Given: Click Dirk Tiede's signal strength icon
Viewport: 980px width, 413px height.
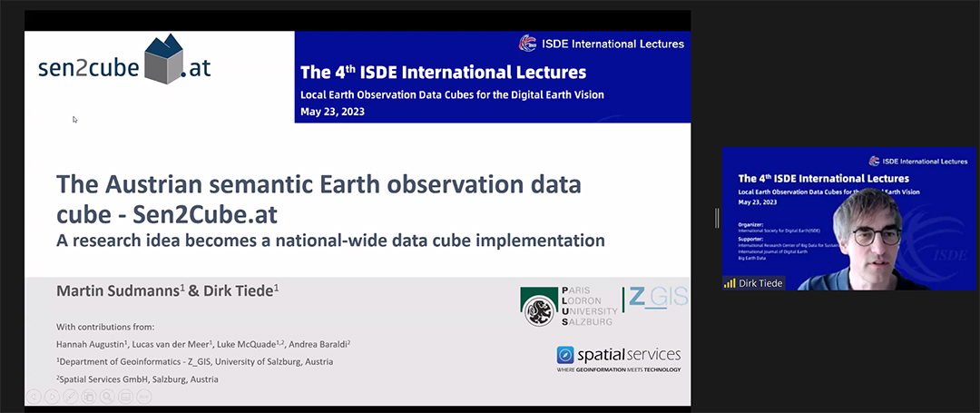Looking at the screenshot, I should point(730,284).
